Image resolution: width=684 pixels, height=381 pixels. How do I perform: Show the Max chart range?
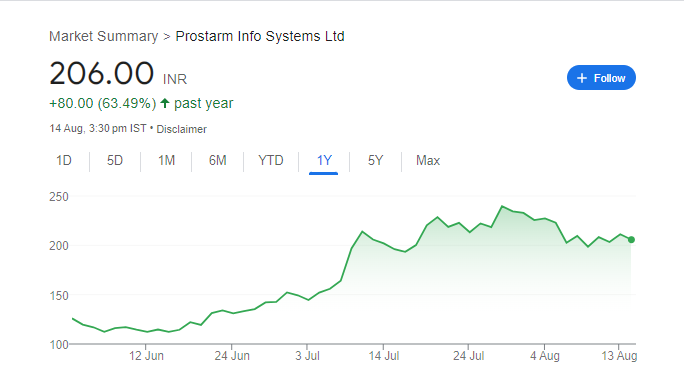[428, 161]
